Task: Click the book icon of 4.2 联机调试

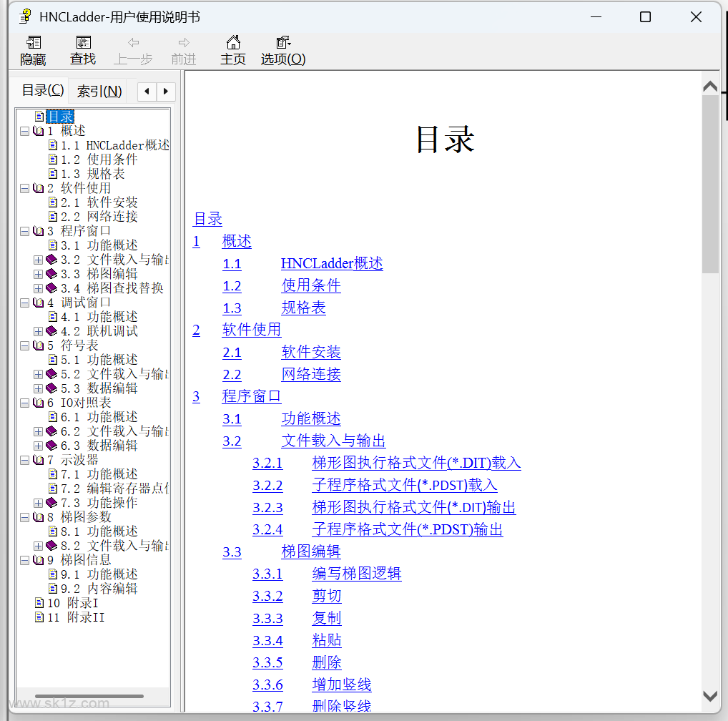Action: pyautogui.click(x=51, y=331)
